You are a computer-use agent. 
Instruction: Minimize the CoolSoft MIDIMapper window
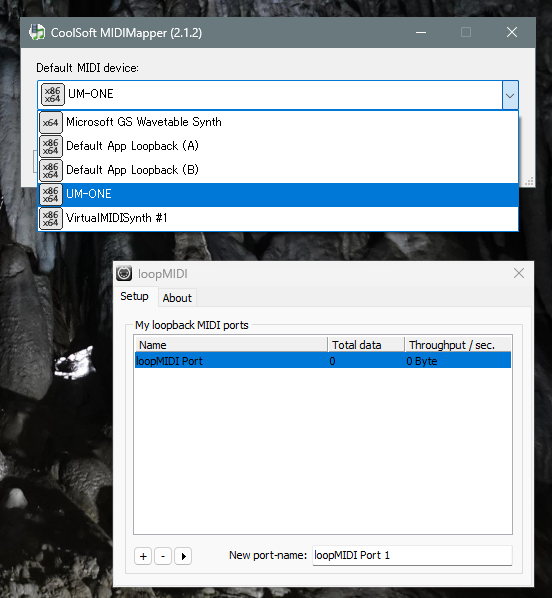point(421,32)
